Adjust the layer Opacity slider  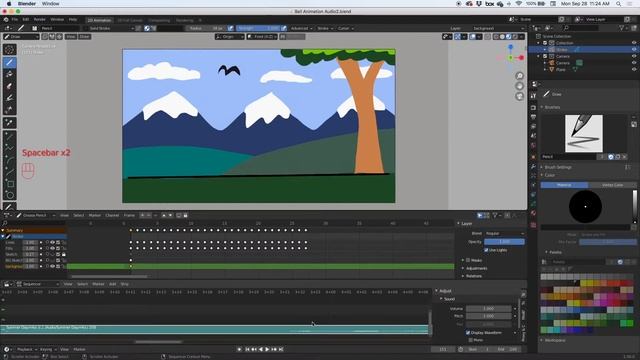[504, 242]
